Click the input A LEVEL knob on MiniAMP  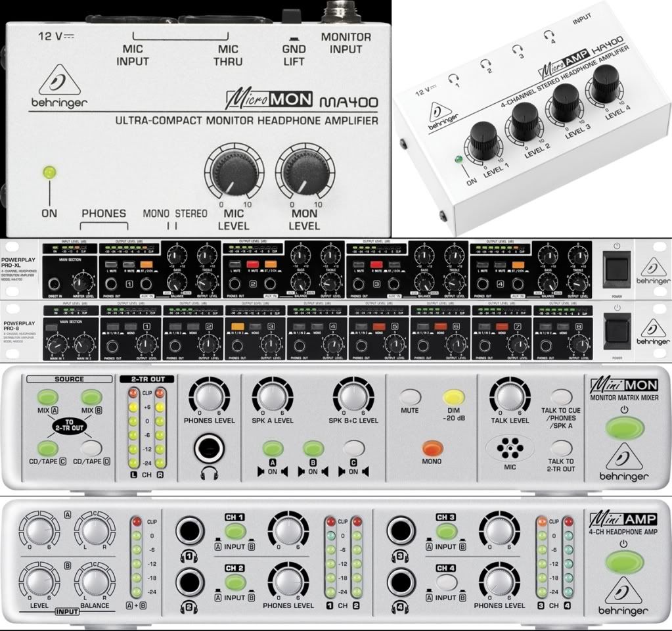tap(39, 530)
